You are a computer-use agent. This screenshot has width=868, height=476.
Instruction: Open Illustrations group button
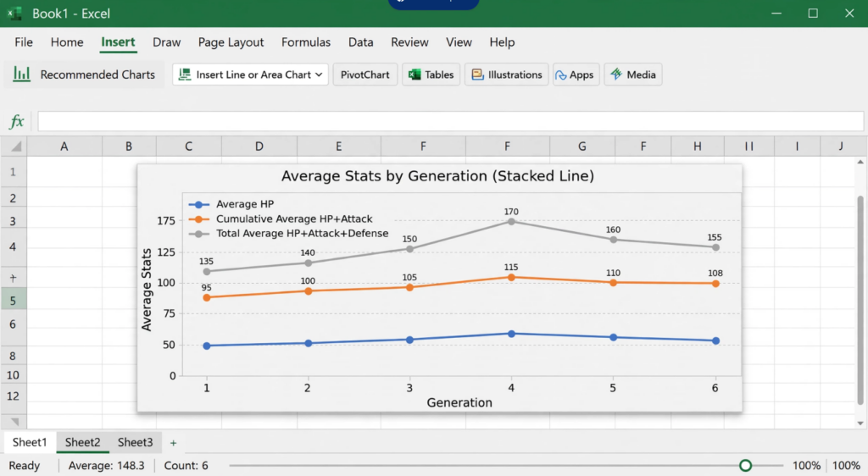point(507,75)
